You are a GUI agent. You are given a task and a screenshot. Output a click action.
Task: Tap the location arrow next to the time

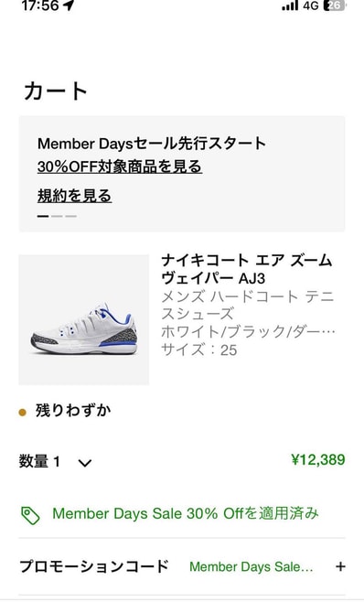[x=69, y=5]
